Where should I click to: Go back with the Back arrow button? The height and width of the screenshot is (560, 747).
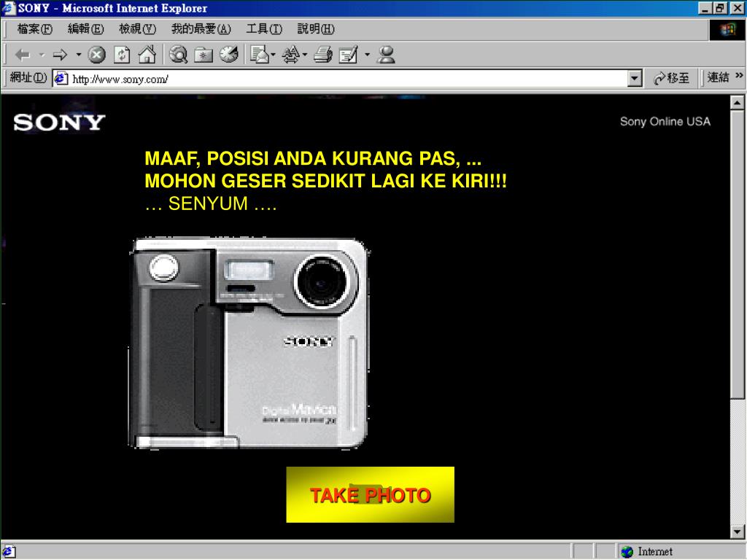23,55
